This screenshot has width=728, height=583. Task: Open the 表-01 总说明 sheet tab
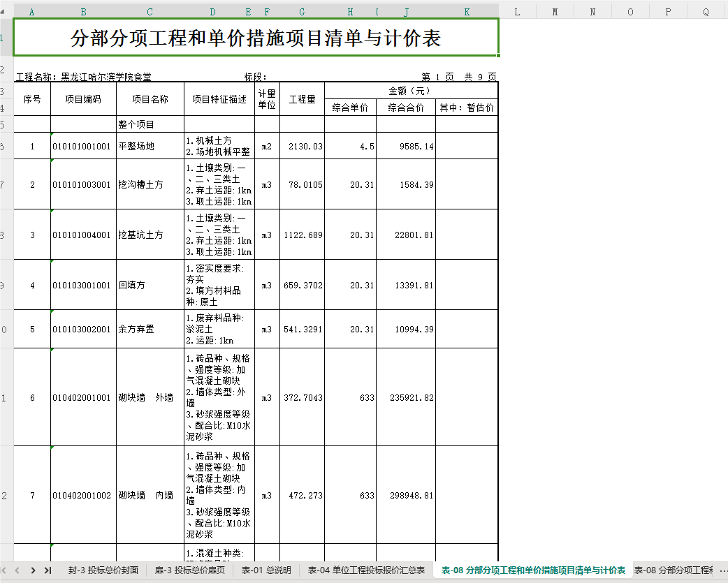(266, 570)
